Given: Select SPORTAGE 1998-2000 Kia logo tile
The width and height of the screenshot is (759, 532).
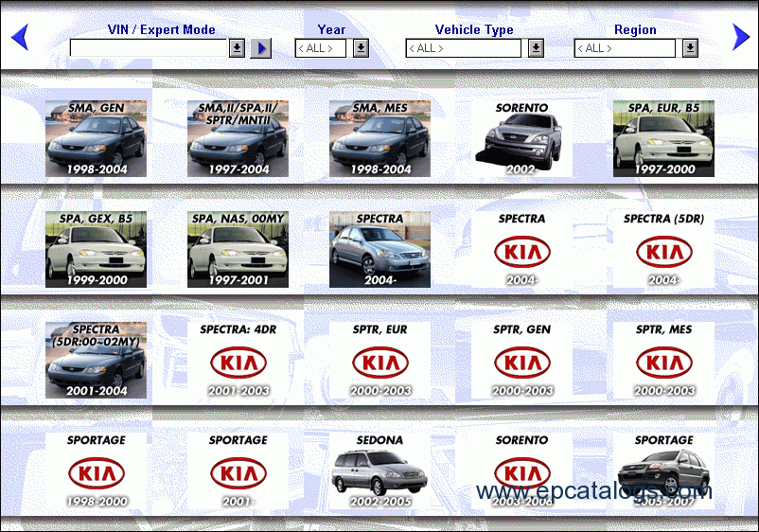Looking at the screenshot, I should (96, 472).
